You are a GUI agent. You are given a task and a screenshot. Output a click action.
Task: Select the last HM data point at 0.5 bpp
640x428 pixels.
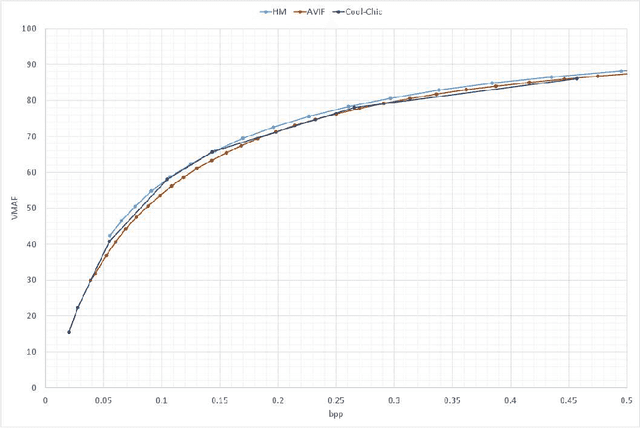click(x=622, y=71)
